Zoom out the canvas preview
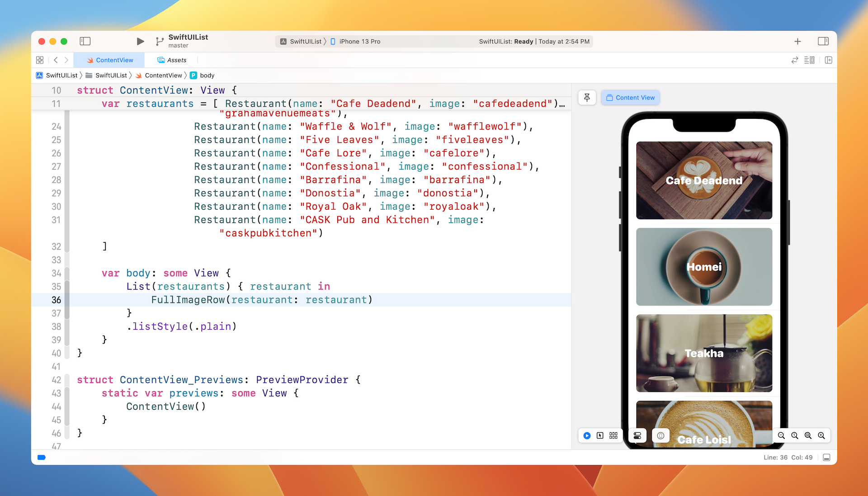This screenshot has width=868, height=496. pos(781,435)
